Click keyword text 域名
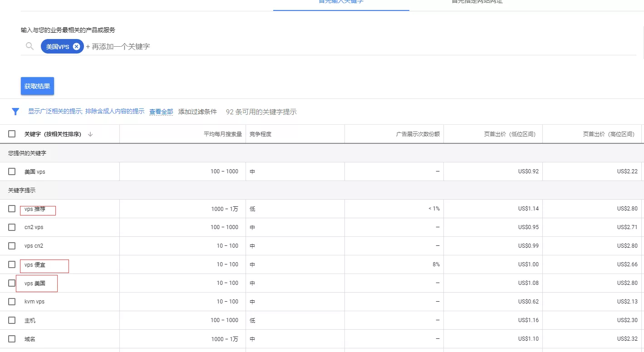Screen dimensions: 644x352 (30, 339)
